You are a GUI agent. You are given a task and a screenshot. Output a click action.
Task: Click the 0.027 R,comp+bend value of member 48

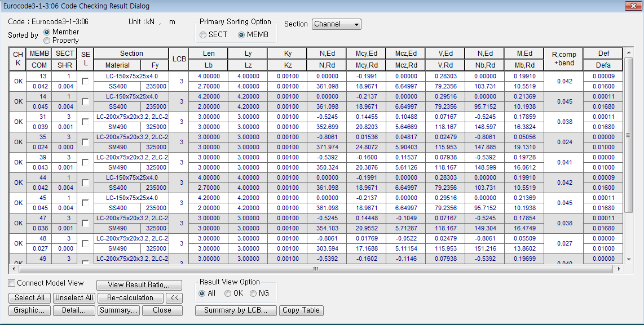(564, 243)
